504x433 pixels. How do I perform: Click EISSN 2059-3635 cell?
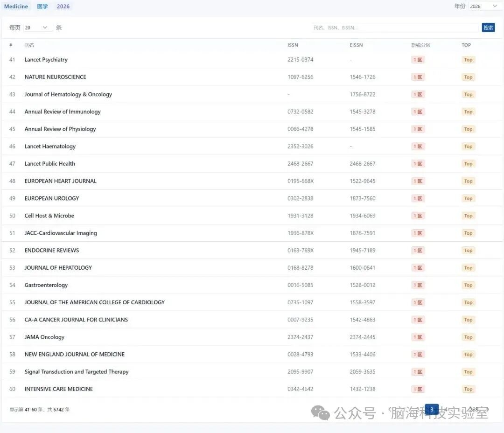click(x=362, y=372)
